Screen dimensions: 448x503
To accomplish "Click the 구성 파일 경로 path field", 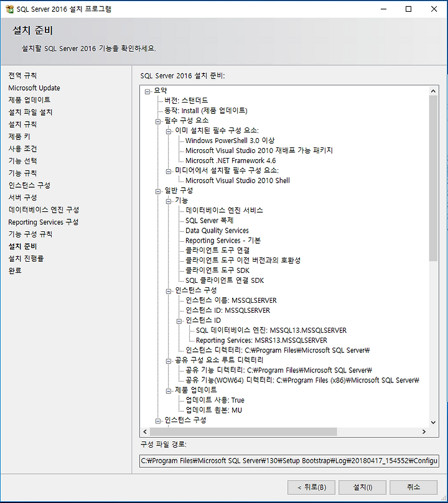I will point(289,461).
